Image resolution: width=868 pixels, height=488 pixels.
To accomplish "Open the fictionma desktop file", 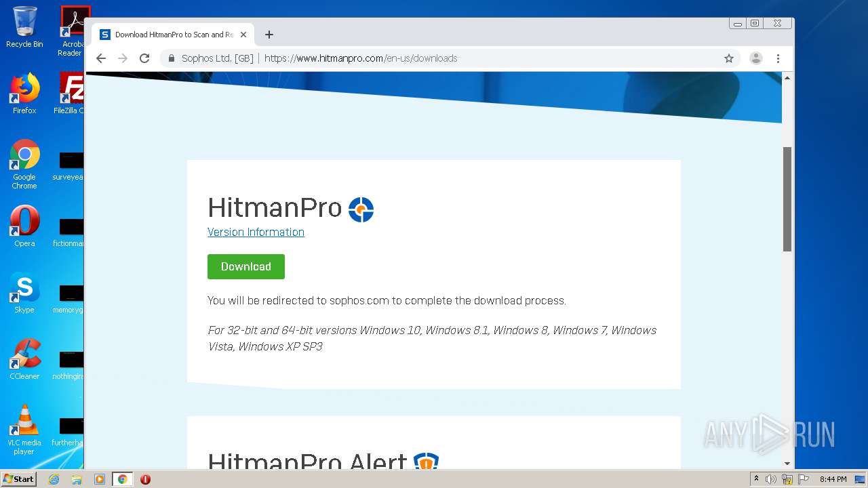I will click(69, 233).
